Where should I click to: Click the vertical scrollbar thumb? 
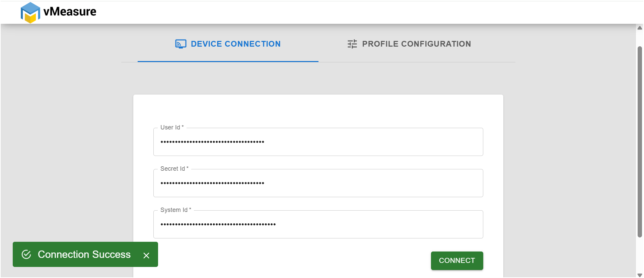click(x=640, y=141)
